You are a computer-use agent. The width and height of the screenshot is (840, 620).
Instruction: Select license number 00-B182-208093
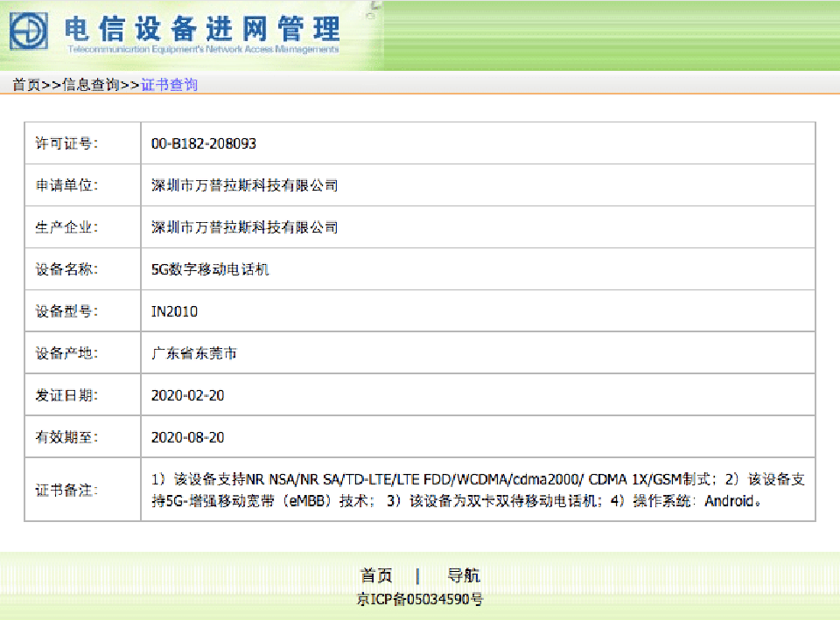(204, 143)
